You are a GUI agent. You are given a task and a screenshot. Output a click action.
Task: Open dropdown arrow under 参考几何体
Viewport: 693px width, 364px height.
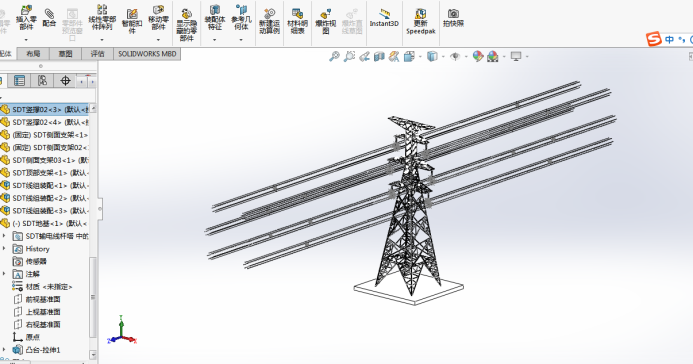(241, 40)
